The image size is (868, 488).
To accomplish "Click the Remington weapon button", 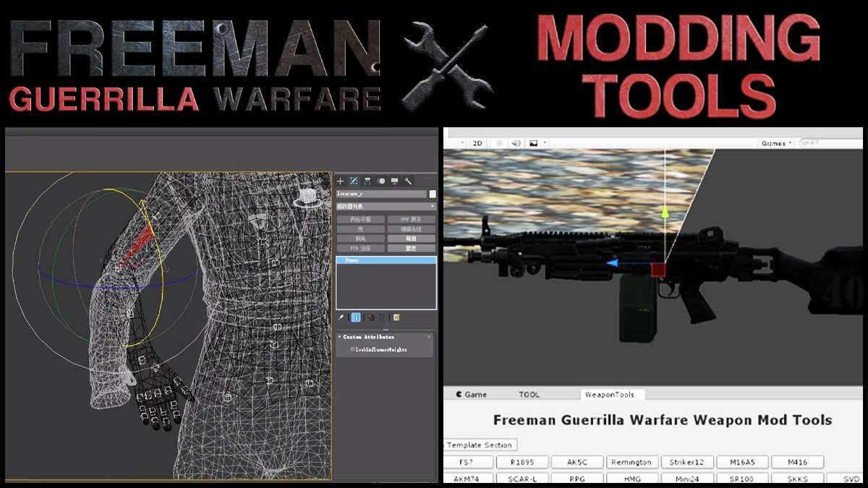I will (631, 462).
